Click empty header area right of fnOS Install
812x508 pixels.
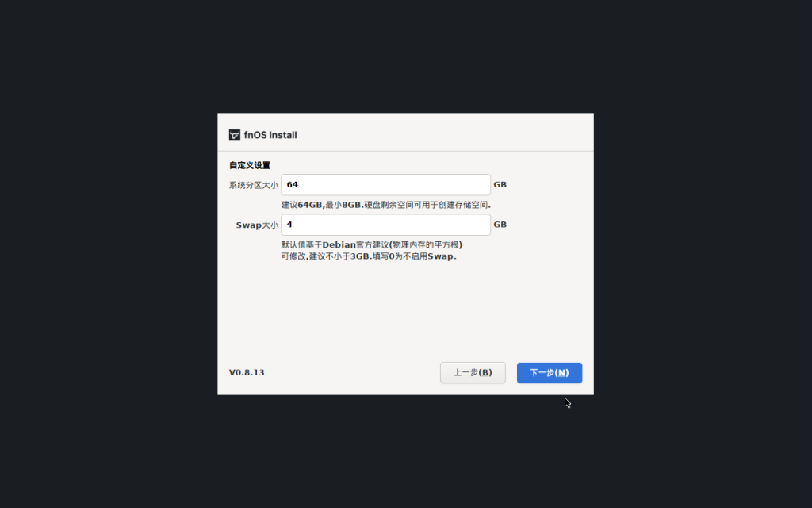pyautogui.click(x=446, y=134)
